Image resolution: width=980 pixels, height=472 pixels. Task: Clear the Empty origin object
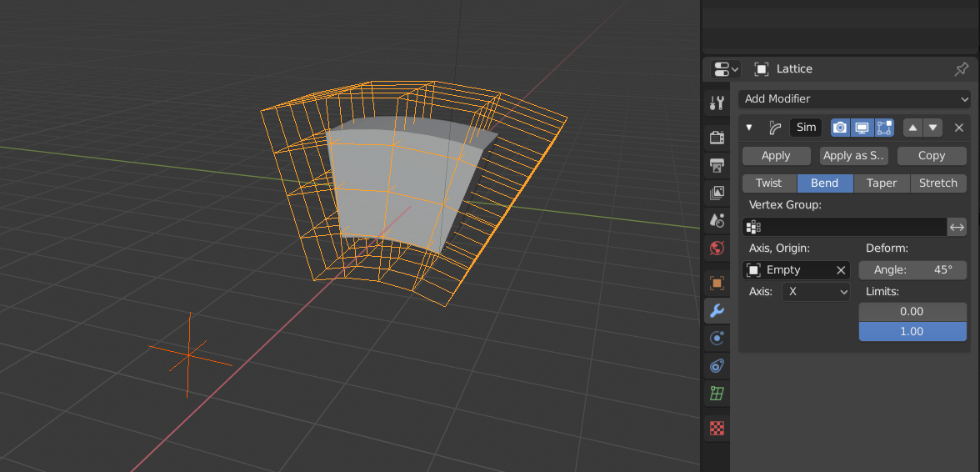841,270
